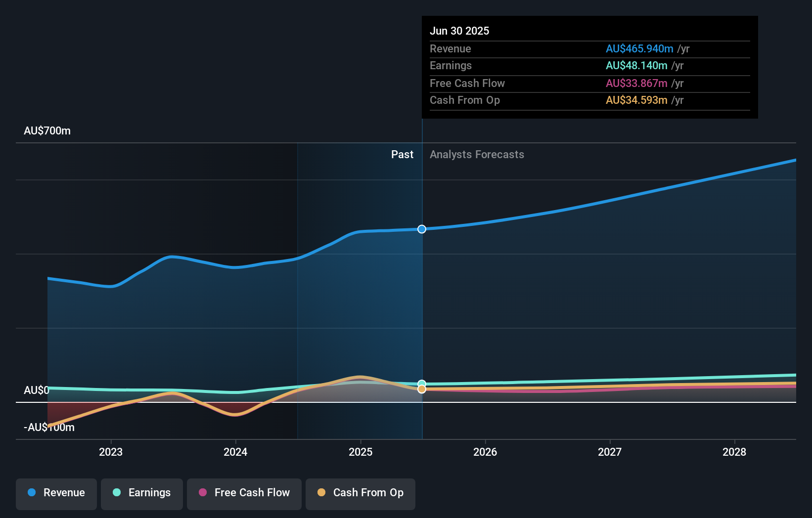Toggle the Free Cash Flow legend button
Screen dimensions: 812x518
pos(244,494)
